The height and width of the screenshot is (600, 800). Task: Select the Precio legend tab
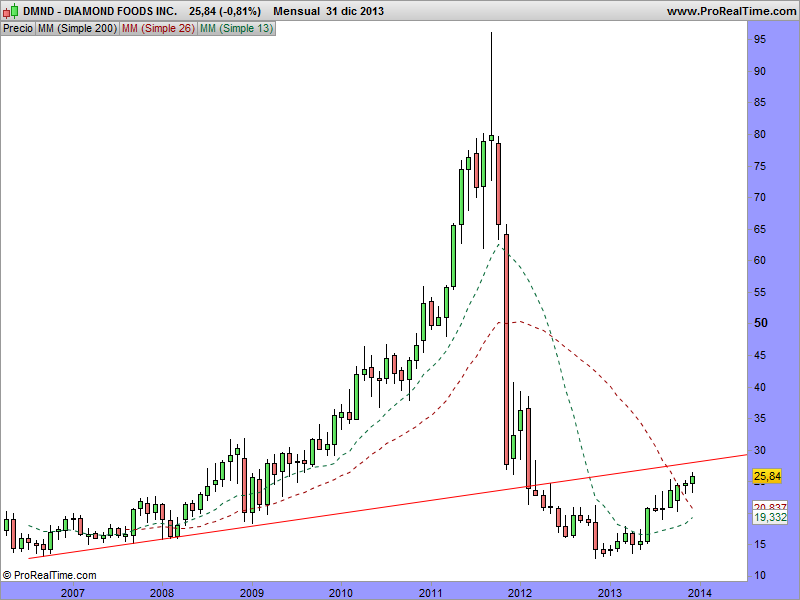(18, 29)
